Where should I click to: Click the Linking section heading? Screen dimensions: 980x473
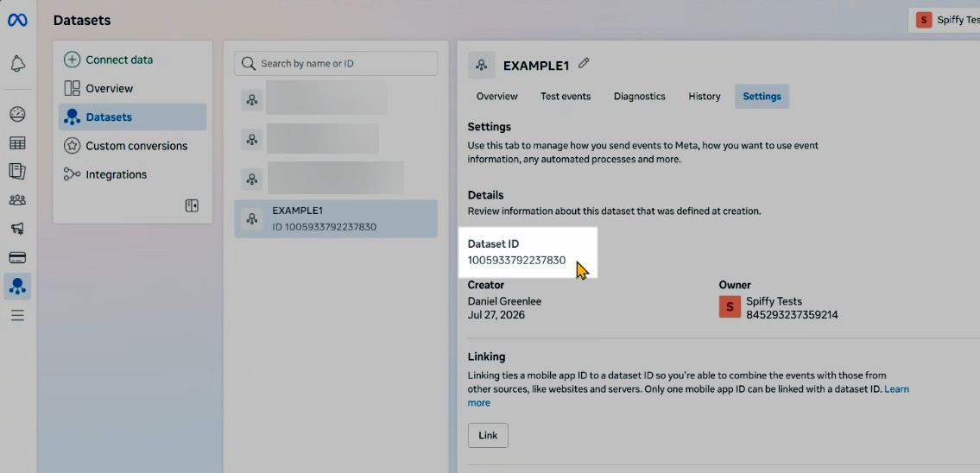click(x=486, y=356)
